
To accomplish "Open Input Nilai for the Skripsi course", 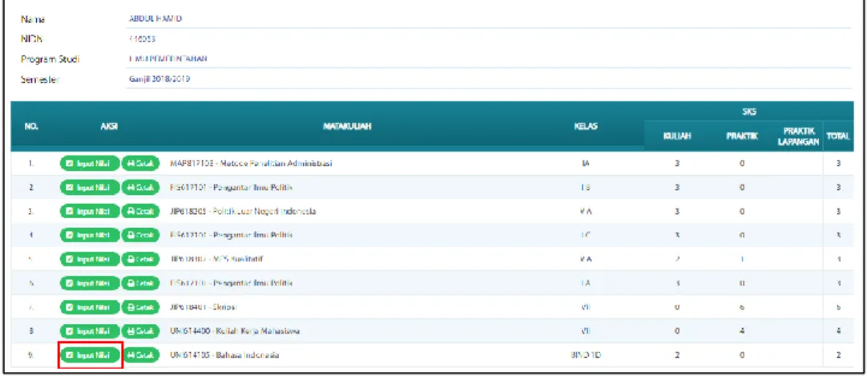I will pos(90,306).
